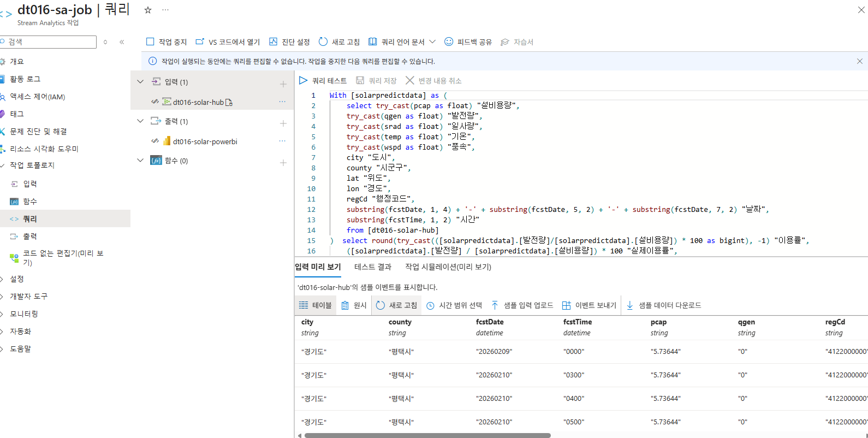
Task: Add a new function with plus icon
Action: tap(283, 163)
